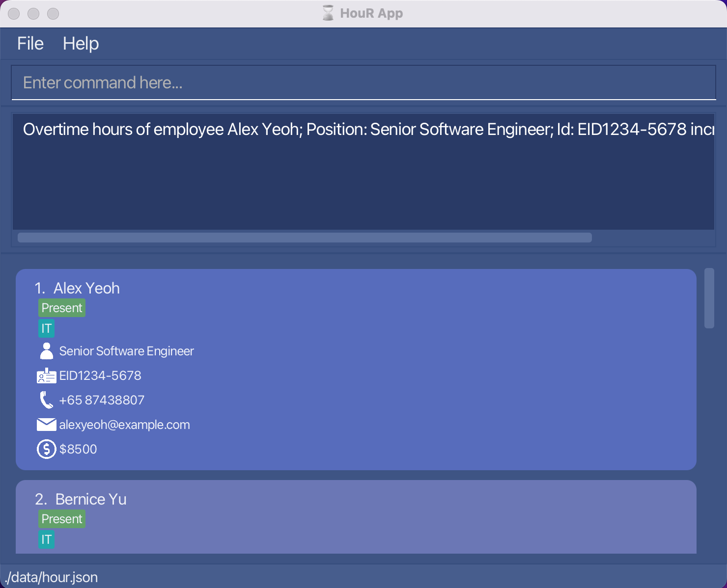Open the File menu

coord(30,44)
